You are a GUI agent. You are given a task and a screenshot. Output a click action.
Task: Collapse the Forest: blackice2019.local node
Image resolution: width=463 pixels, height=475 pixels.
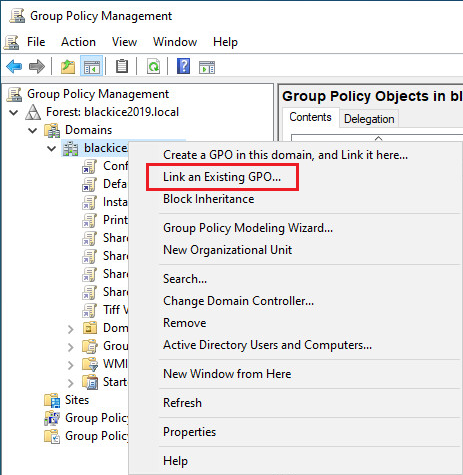14,112
